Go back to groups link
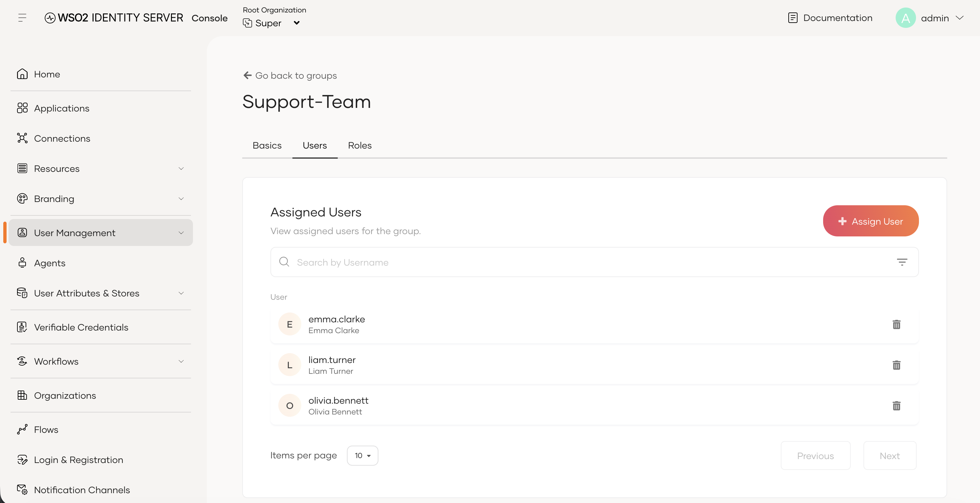Image resolution: width=980 pixels, height=503 pixels. coord(290,75)
